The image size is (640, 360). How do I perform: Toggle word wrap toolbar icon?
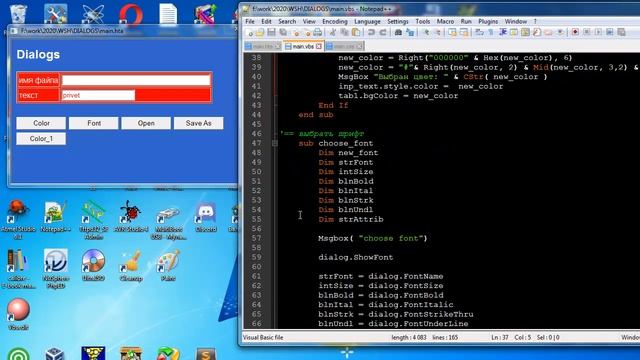pos(479,32)
